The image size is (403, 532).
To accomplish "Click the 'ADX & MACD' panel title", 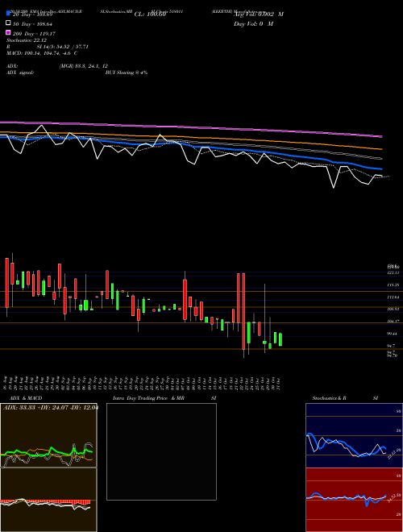I will 26,398.
